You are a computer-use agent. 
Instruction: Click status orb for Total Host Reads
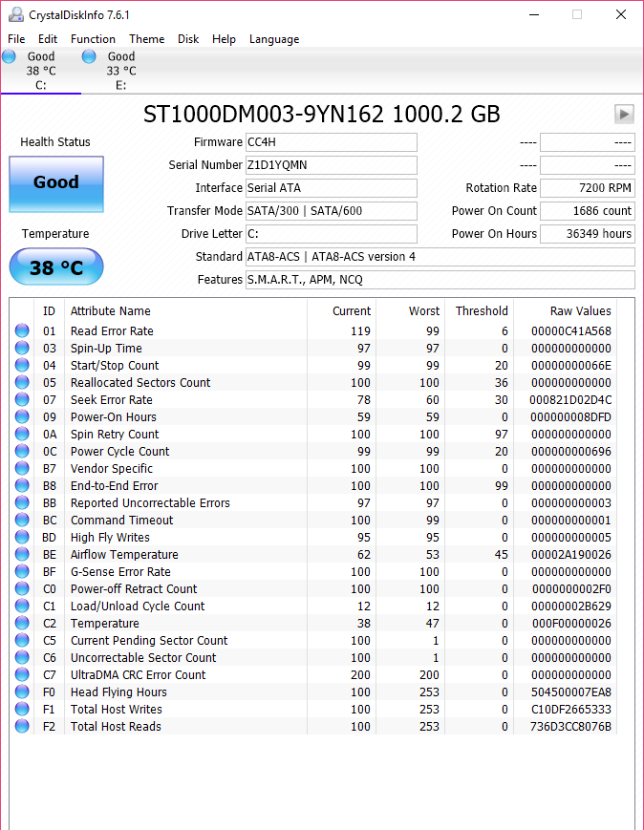click(22, 727)
